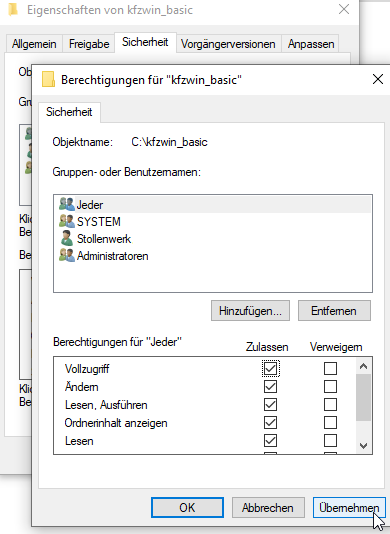Select Sicherheit tab in Berechtigungen dialog
Viewport: 390px width, 534px height.
point(69,112)
